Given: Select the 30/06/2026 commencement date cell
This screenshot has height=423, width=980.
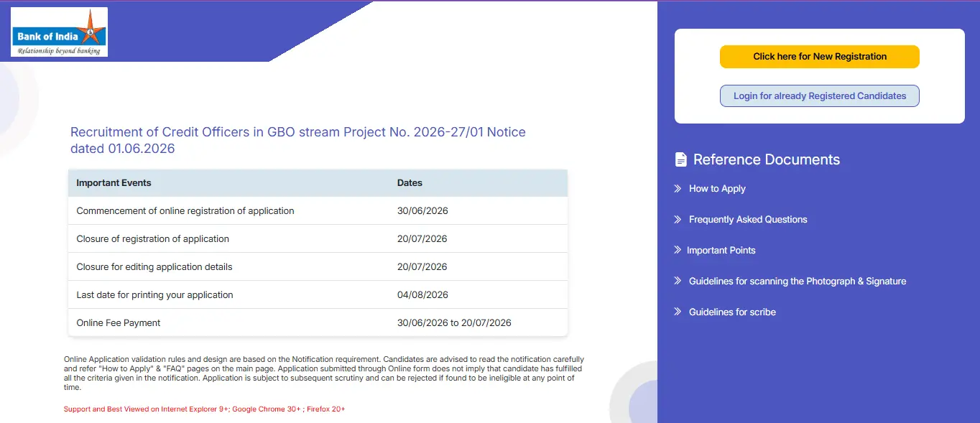Looking at the screenshot, I should point(422,210).
